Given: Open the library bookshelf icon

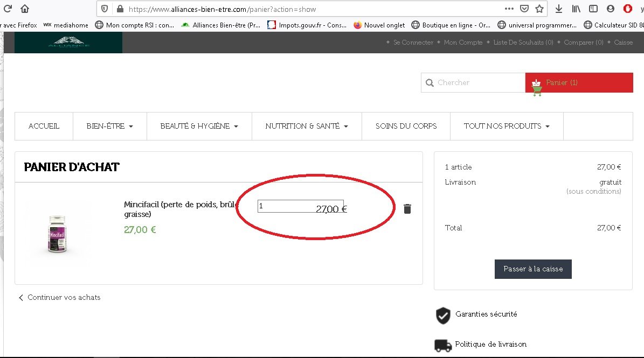Looking at the screenshot, I should click(x=576, y=9).
